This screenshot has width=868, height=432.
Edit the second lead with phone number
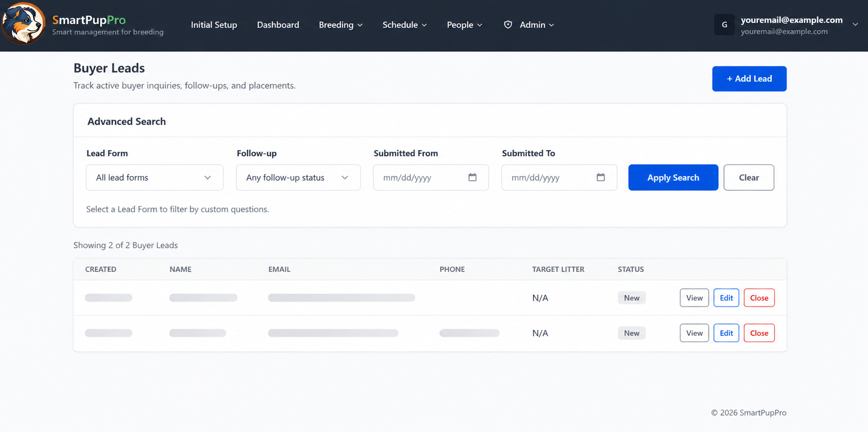(x=726, y=333)
